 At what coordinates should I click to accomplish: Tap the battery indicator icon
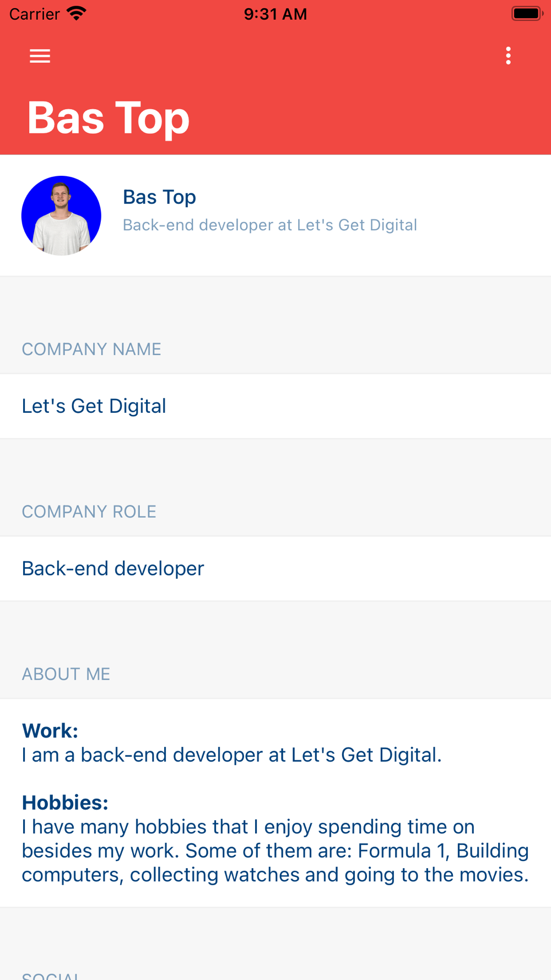(x=527, y=13)
